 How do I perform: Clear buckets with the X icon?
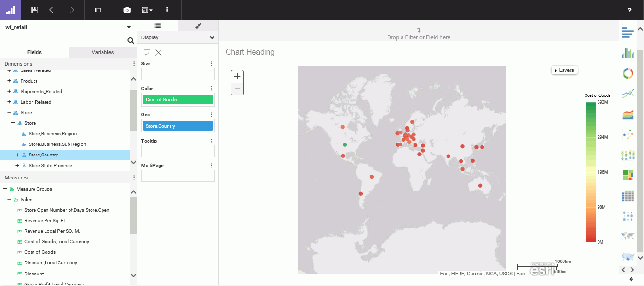[x=159, y=53]
